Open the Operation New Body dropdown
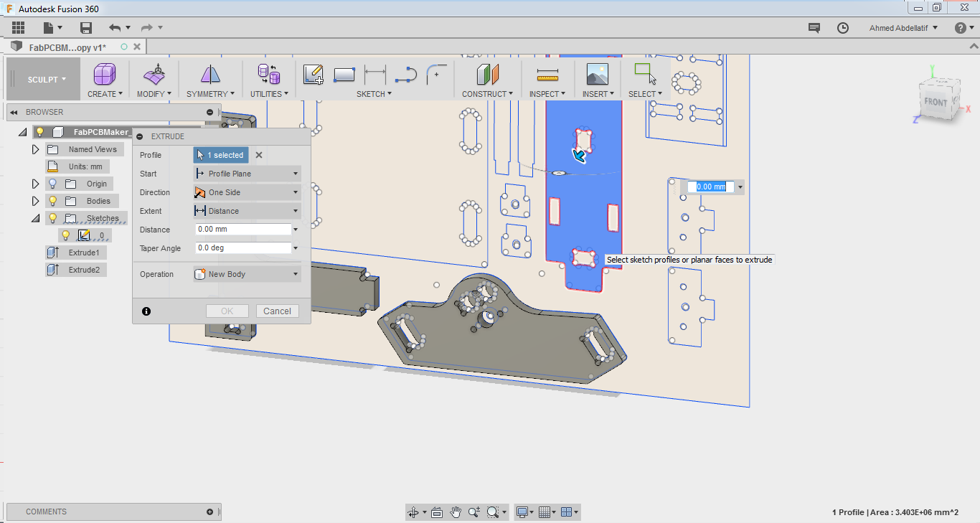This screenshot has width=980, height=523. (247, 274)
